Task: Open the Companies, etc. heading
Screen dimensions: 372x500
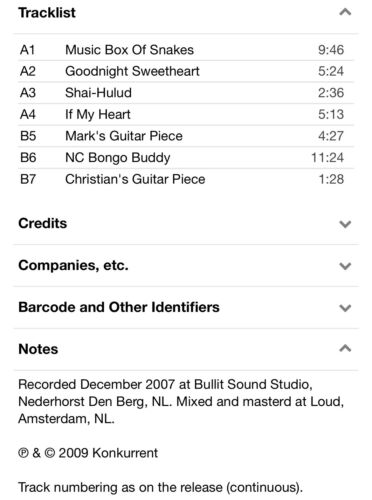Action: point(73,265)
